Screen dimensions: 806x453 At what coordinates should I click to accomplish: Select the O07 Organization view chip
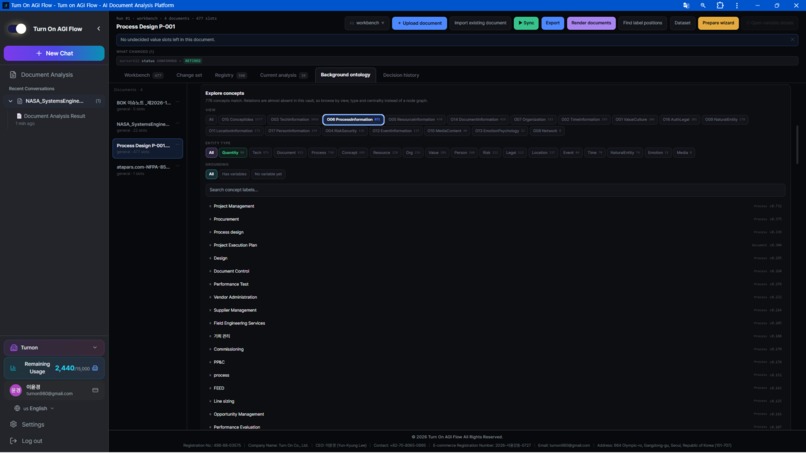(x=534, y=119)
